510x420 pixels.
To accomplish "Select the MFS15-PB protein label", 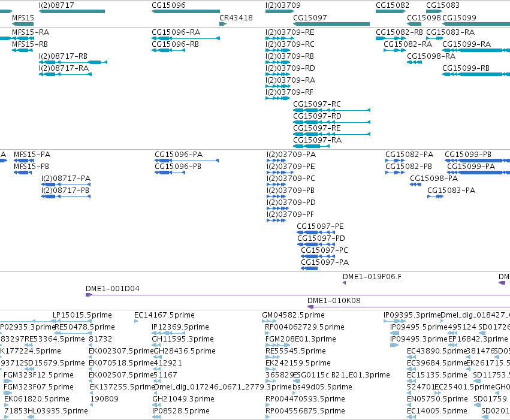I will point(31,167).
